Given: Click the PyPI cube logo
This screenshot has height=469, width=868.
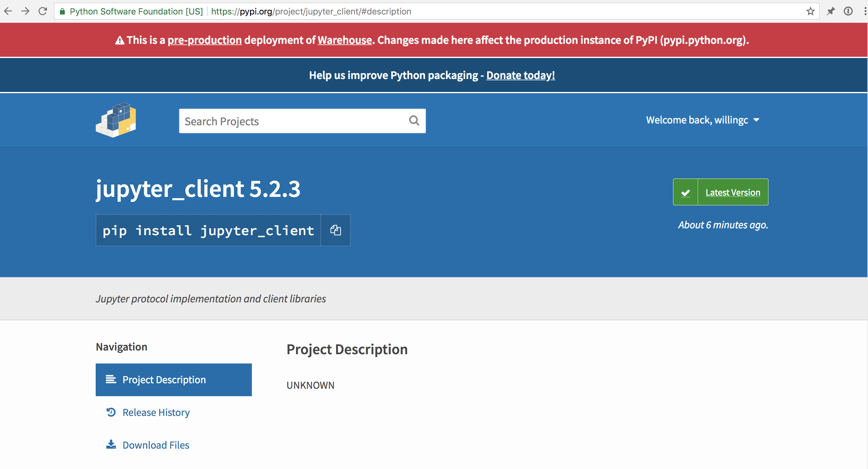Looking at the screenshot, I should 116,120.
